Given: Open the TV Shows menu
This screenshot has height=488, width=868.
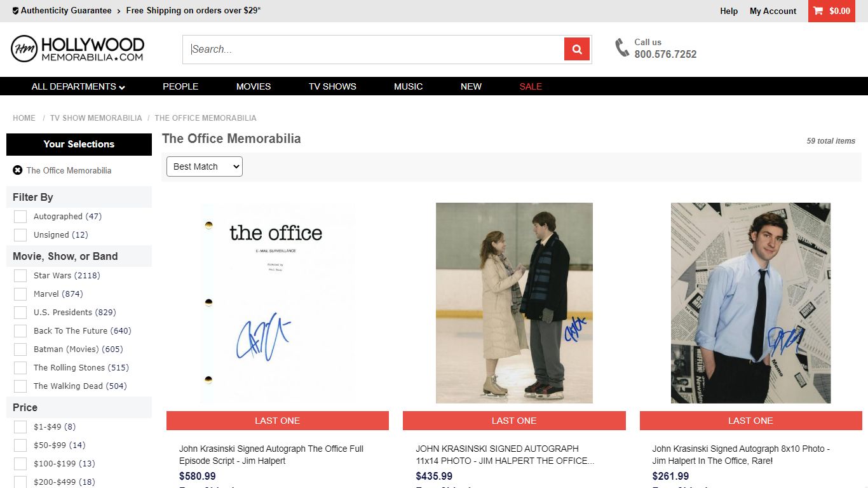Looking at the screenshot, I should (x=332, y=86).
